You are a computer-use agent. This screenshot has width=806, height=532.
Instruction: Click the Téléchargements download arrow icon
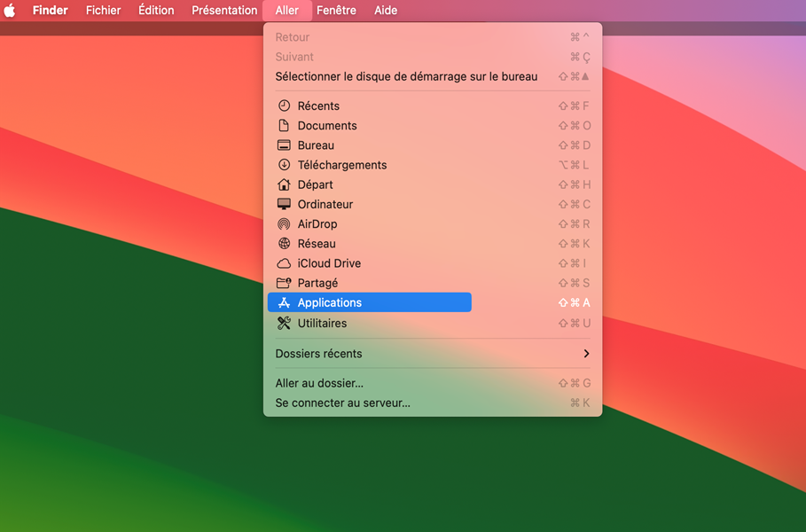(284, 165)
